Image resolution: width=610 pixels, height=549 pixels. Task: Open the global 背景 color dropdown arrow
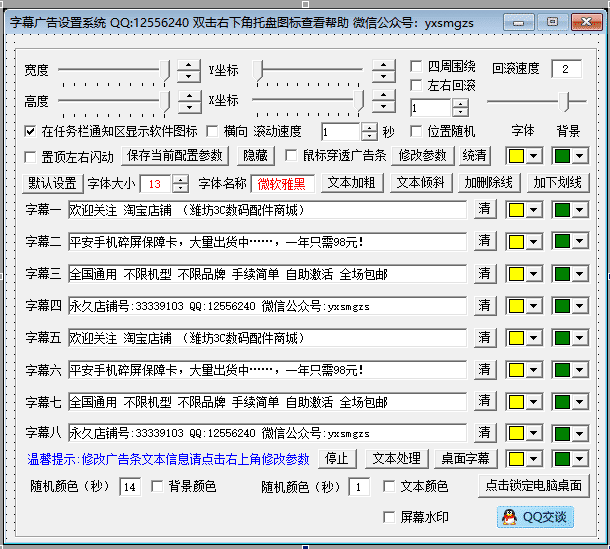[x=580, y=156]
